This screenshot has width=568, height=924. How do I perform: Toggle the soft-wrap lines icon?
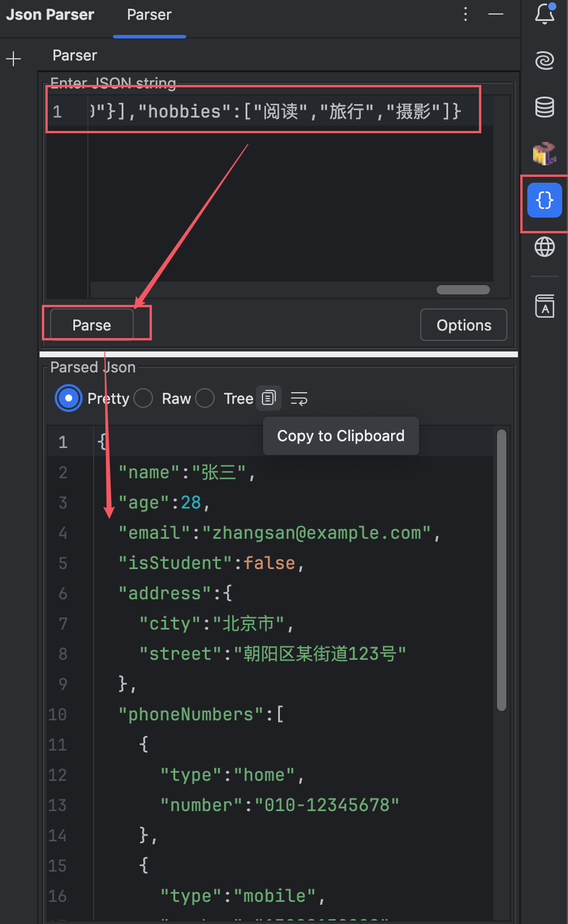[299, 399]
